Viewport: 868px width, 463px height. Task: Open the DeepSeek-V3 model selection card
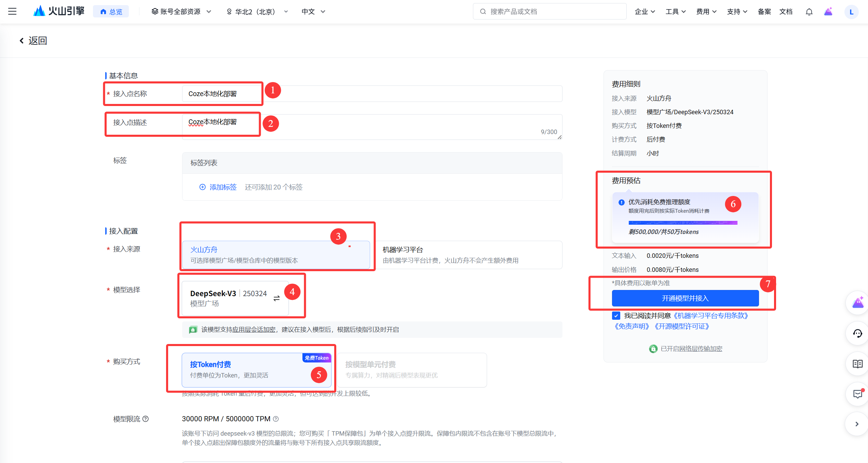[x=235, y=298]
